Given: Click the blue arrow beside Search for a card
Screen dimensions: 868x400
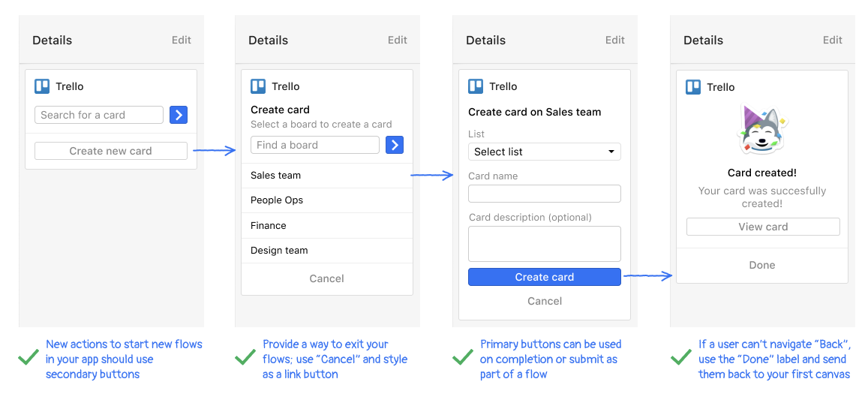Looking at the screenshot, I should 178,115.
